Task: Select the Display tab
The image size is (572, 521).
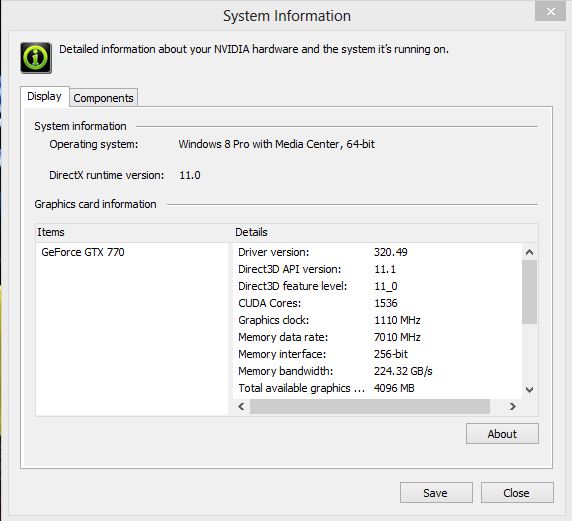Action: 45,97
